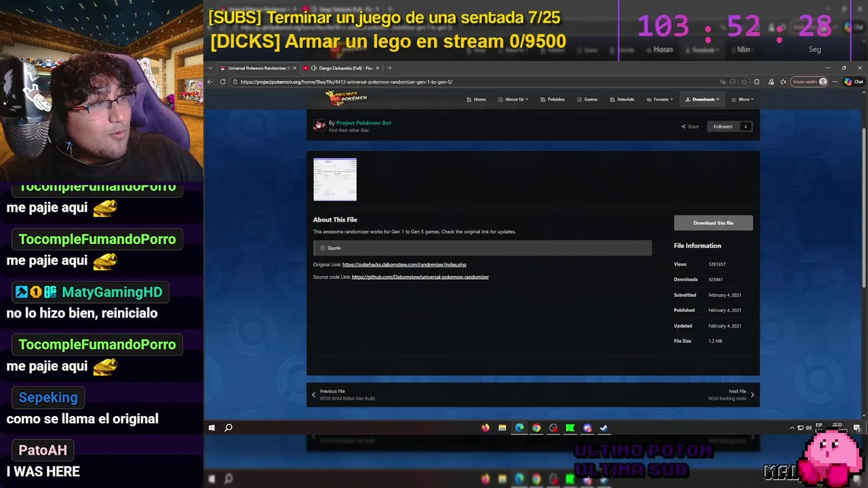Open the Pokédex nav item

click(x=552, y=100)
